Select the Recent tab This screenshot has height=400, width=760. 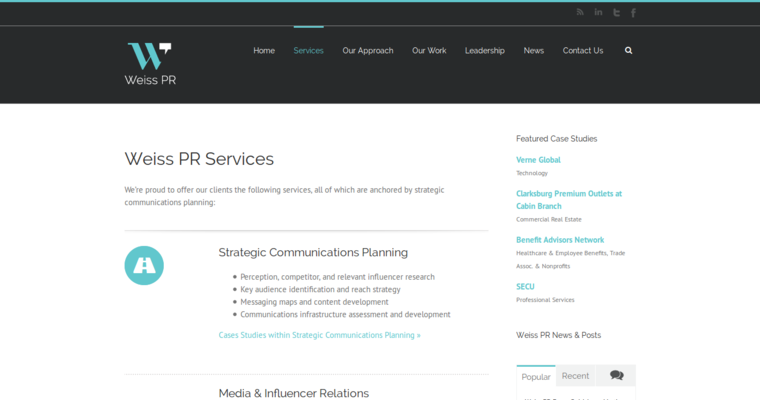coord(575,376)
